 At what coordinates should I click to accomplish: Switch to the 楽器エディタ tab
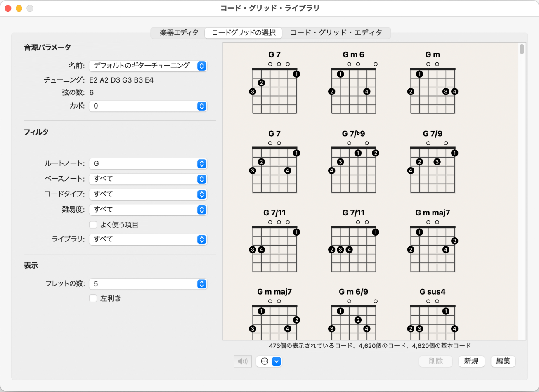[177, 33]
